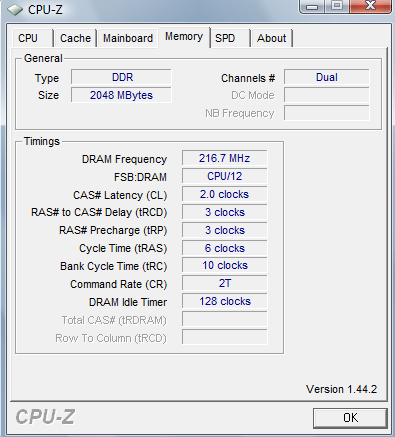
Task: Click the FSB:DRAM label
Action: [x=140, y=177]
